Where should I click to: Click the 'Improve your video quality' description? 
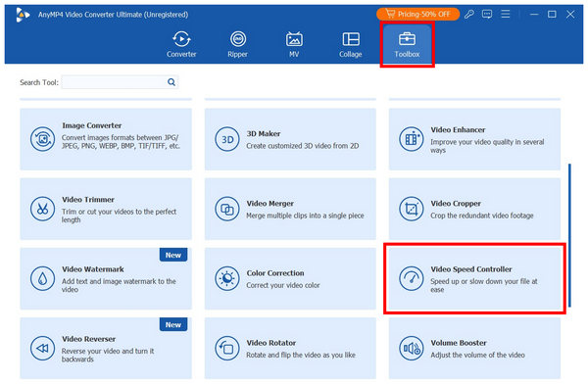[x=487, y=146]
